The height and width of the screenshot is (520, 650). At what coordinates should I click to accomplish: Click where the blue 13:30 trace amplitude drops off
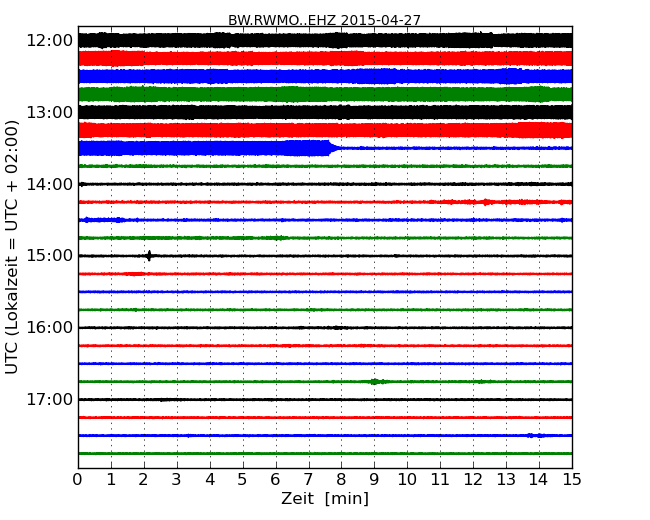click(x=334, y=147)
